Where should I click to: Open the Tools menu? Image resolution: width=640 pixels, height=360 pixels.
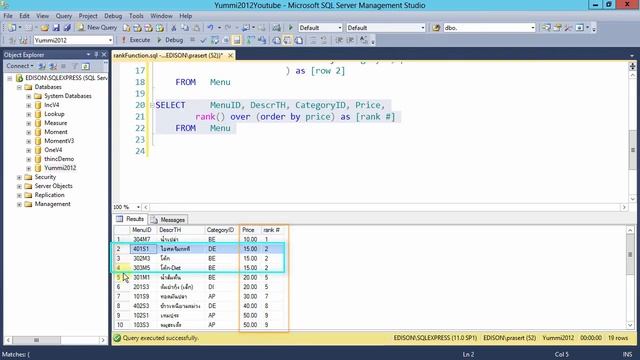136,16
